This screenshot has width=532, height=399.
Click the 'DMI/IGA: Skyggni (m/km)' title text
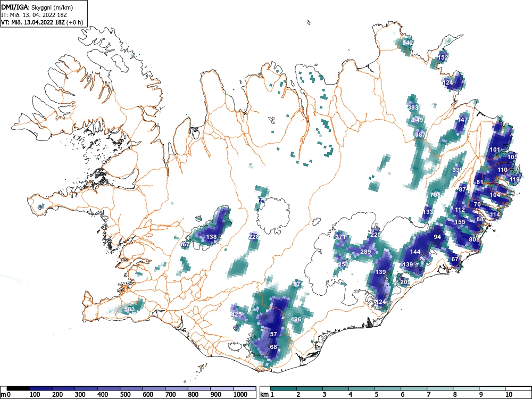[37, 7]
